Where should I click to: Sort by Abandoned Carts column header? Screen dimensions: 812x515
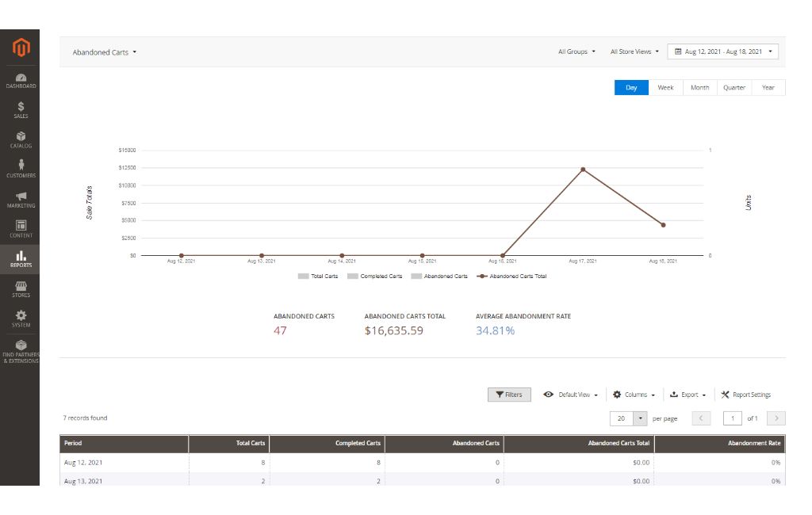pyautogui.click(x=444, y=444)
